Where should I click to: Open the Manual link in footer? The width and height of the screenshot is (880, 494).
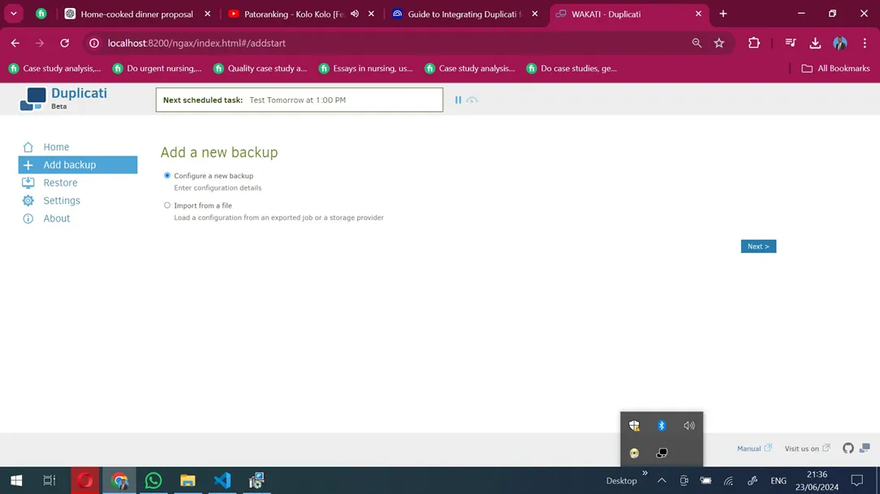click(x=749, y=448)
